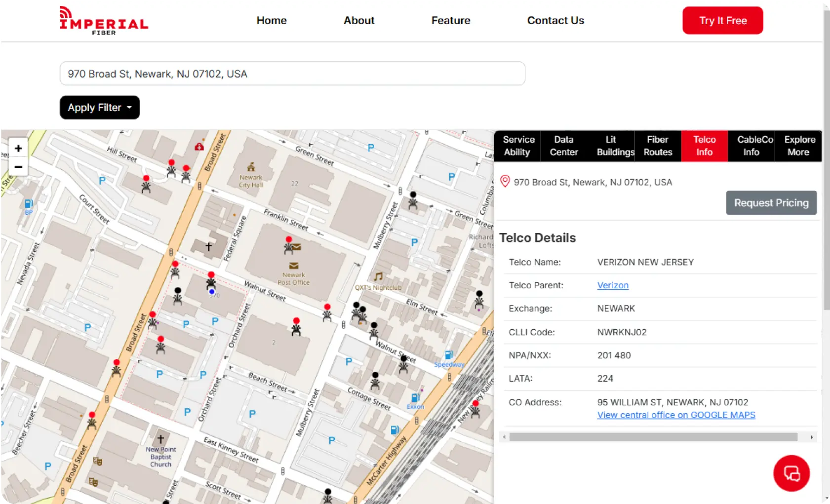Click the Try It Free button

click(x=723, y=21)
